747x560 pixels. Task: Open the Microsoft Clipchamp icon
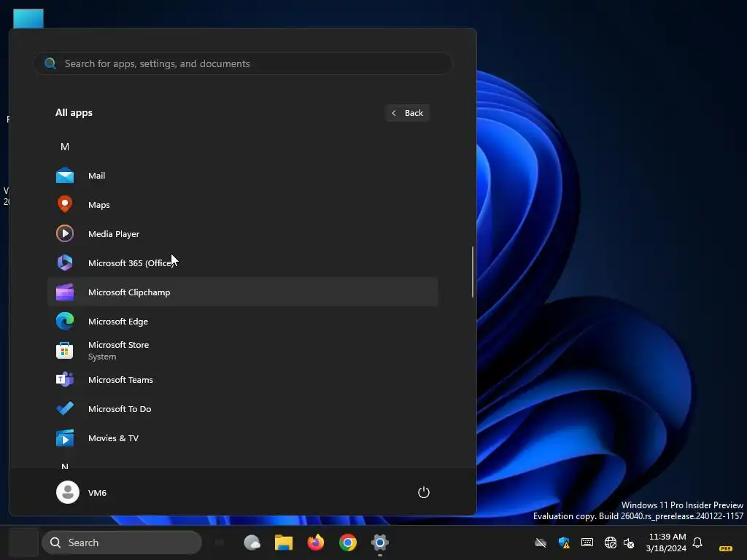point(65,292)
